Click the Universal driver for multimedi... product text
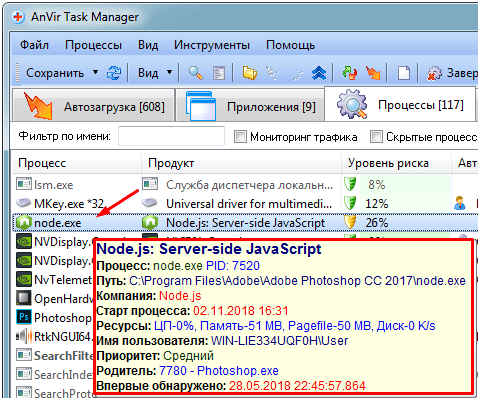 coord(249,203)
